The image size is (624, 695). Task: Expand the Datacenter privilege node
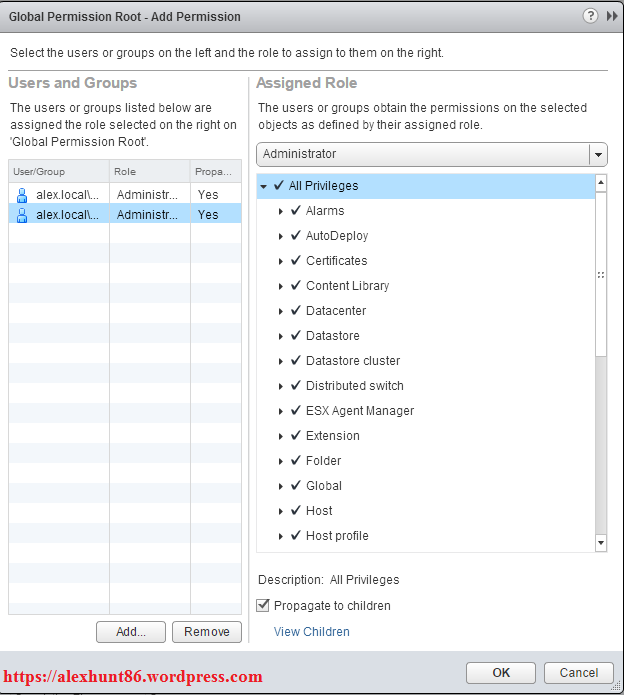(x=282, y=311)
